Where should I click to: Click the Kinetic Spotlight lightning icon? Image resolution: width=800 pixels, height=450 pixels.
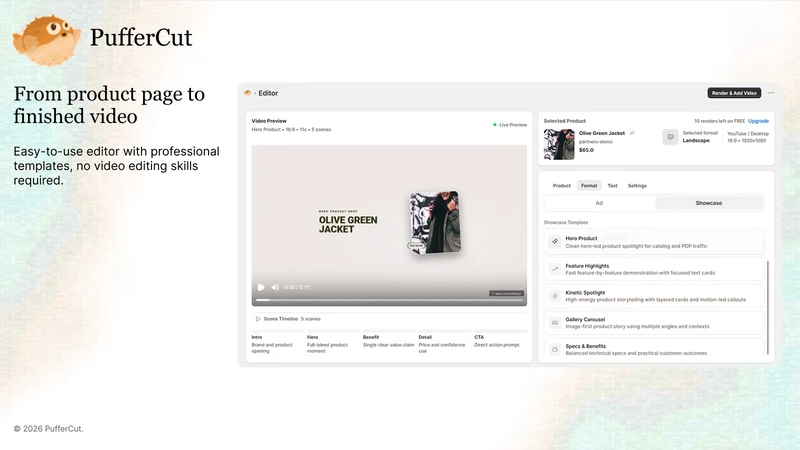pos(555,296)
